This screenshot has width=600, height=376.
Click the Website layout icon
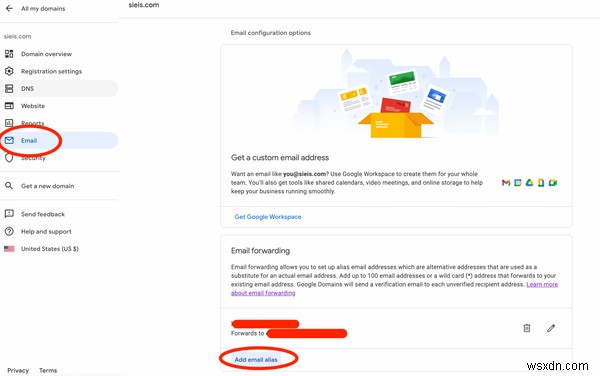[9, 106]
